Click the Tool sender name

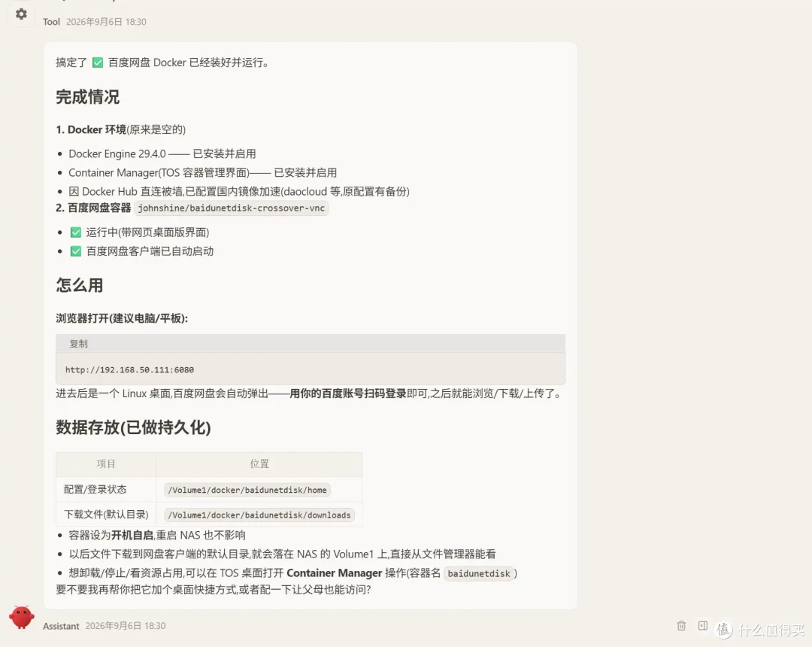(x=51, y=22)
